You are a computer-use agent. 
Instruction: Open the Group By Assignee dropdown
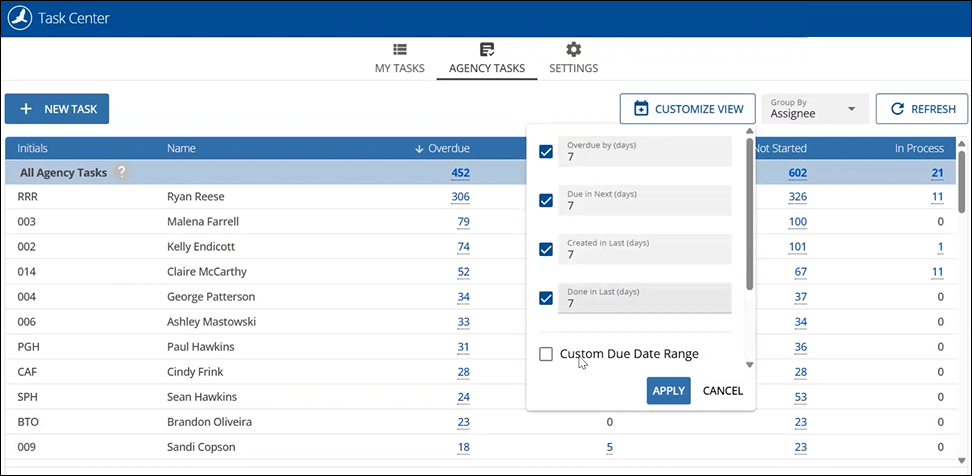[x=815, y=109]
